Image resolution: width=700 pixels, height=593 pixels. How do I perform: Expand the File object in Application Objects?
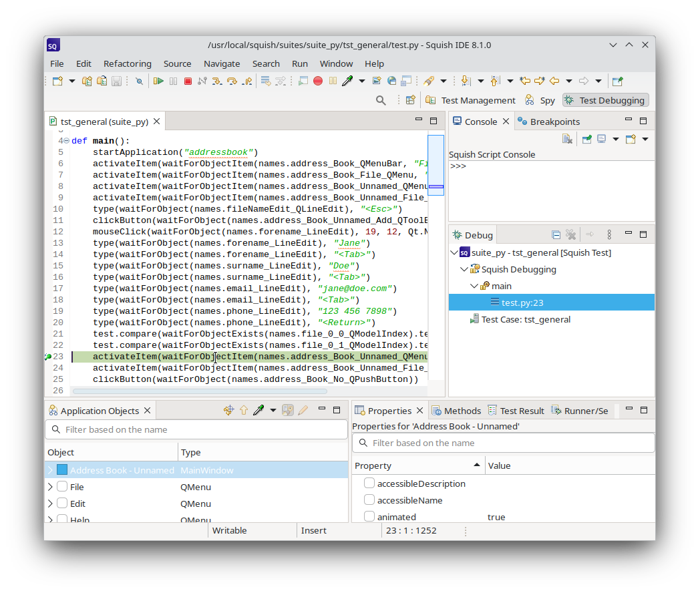pos(49,487)
